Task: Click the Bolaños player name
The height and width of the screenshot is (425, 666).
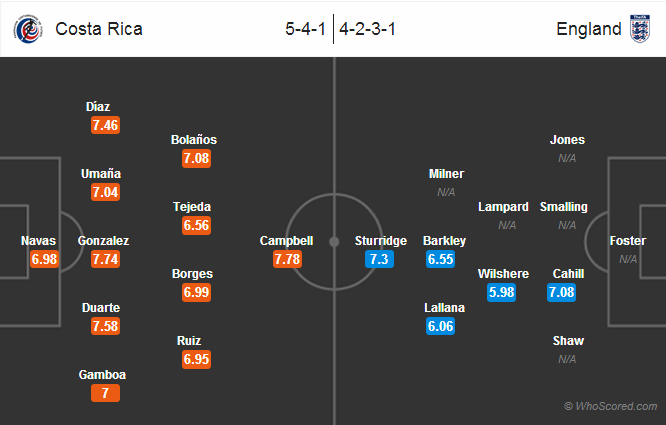Action: 194,140
